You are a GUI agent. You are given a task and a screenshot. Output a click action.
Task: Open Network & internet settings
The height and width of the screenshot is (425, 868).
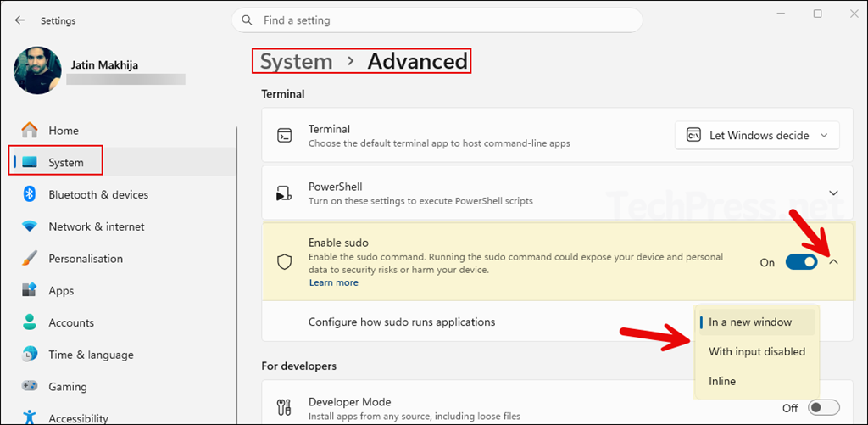96,226
